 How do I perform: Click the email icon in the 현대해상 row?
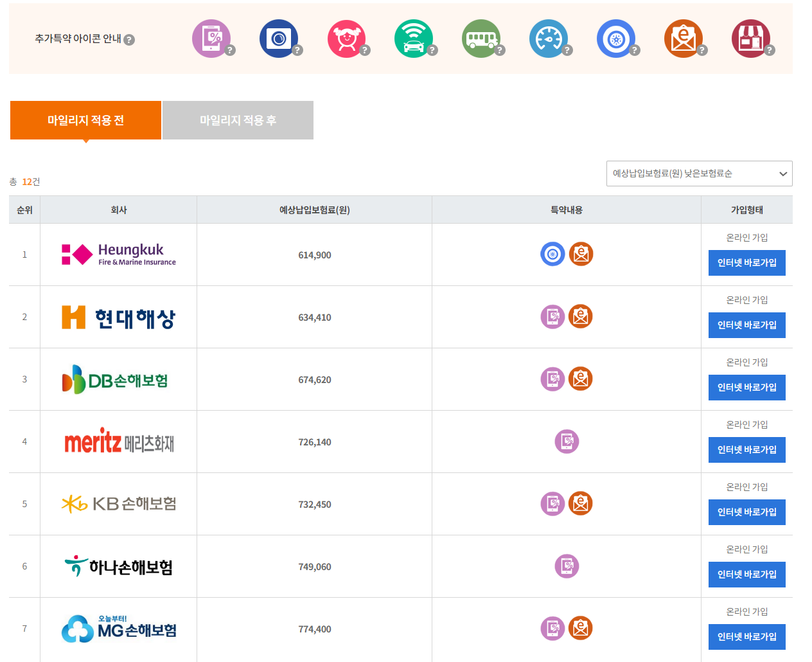(581, 316)
